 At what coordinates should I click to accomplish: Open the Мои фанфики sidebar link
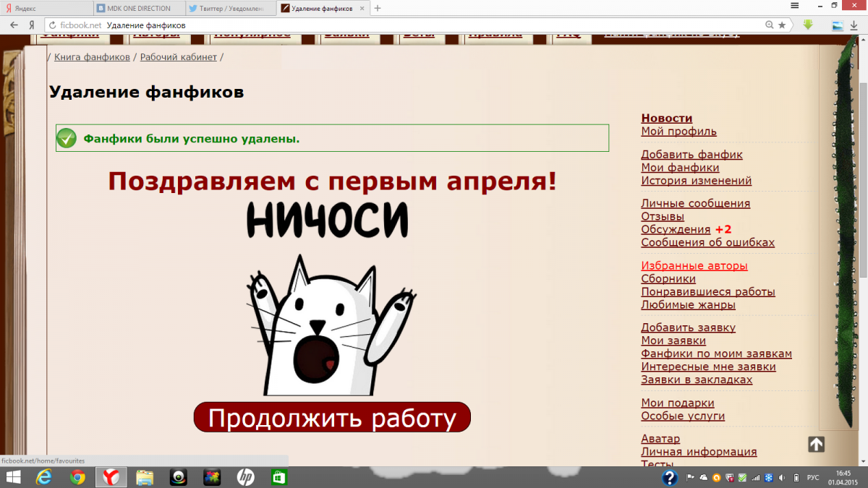pyautogui.click(x=679, y=167)
